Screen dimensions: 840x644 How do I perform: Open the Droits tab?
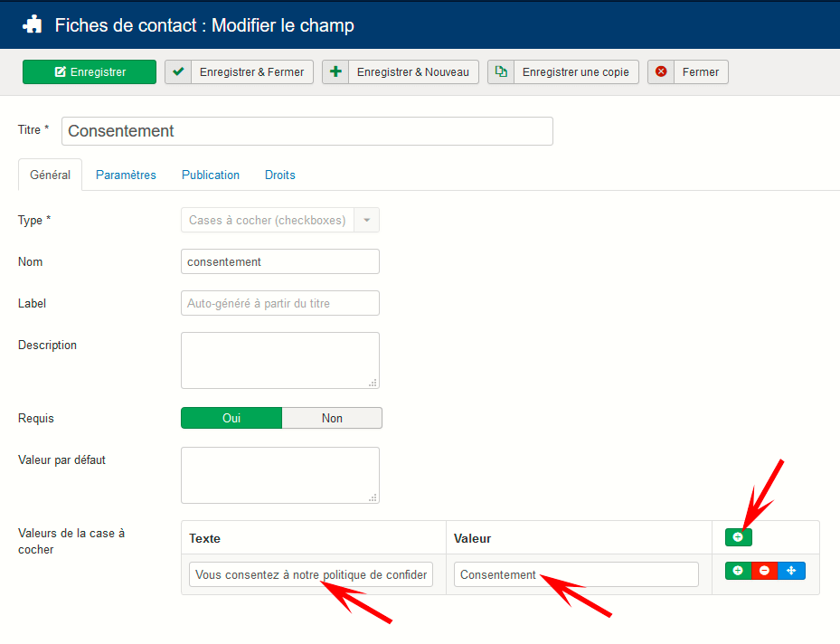click(280, 175)
